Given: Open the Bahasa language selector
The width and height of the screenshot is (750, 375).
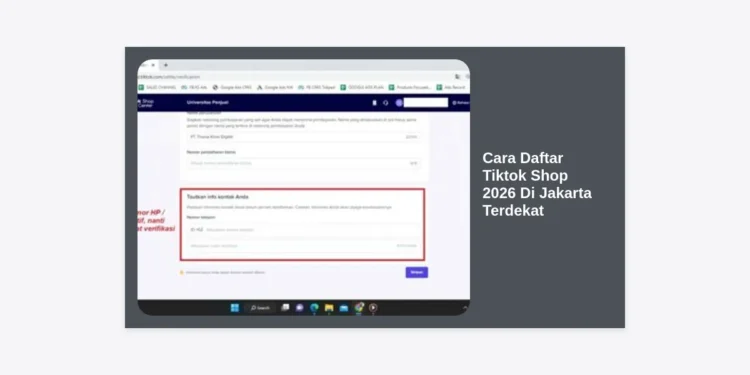Looking at the screenshot, I should (x=461, y=103).
